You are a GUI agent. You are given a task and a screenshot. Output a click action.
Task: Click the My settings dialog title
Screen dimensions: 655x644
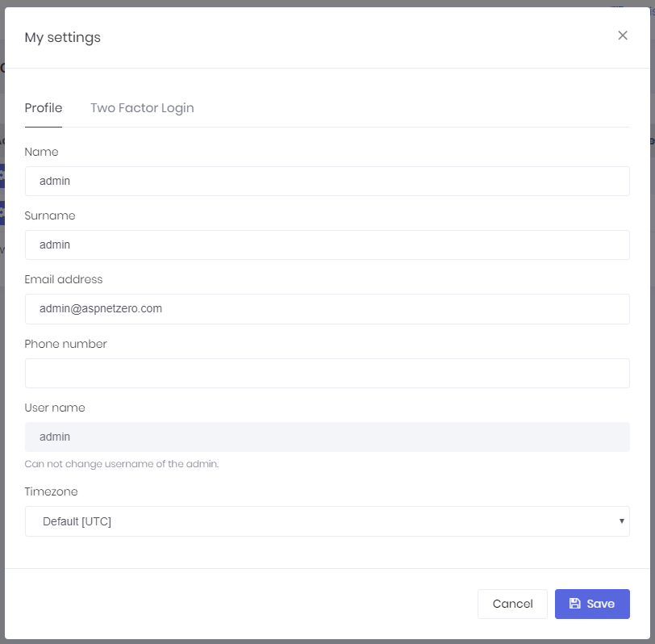pyautogui.click(x=63, y=37)
